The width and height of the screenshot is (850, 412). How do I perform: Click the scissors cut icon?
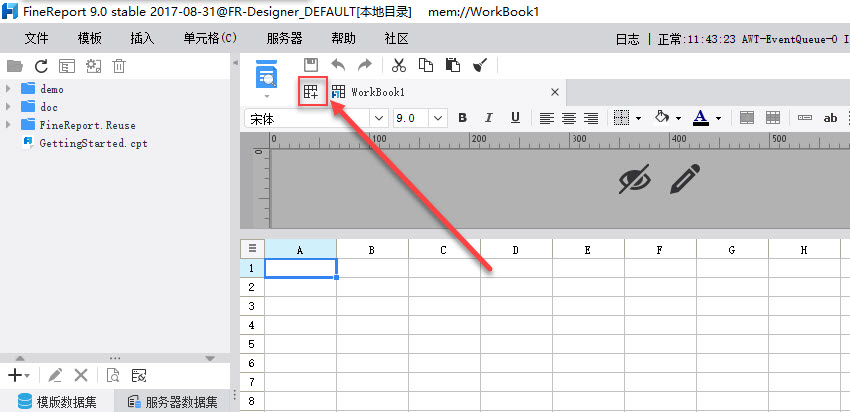[x=398, y=65]
